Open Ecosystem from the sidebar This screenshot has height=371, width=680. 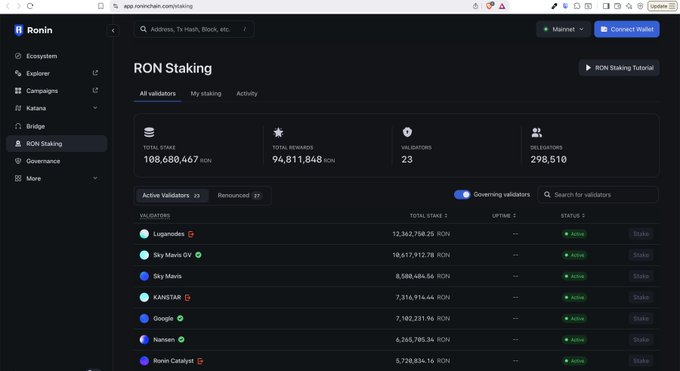click(x=42, y=56)
